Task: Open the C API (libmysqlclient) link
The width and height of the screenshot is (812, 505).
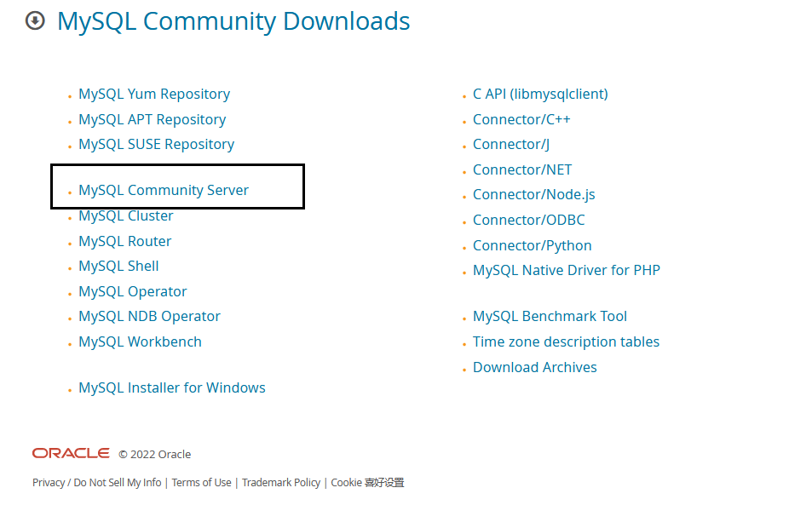Action: tap(540, 95)
